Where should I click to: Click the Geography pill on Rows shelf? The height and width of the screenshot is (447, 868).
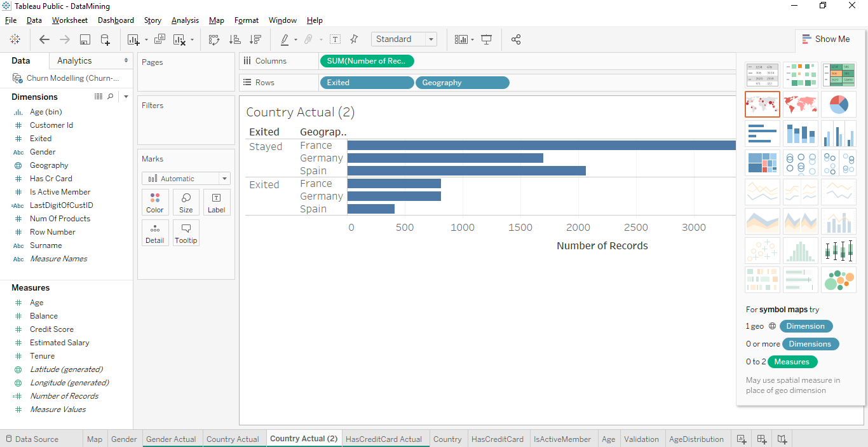pos(461,83)
